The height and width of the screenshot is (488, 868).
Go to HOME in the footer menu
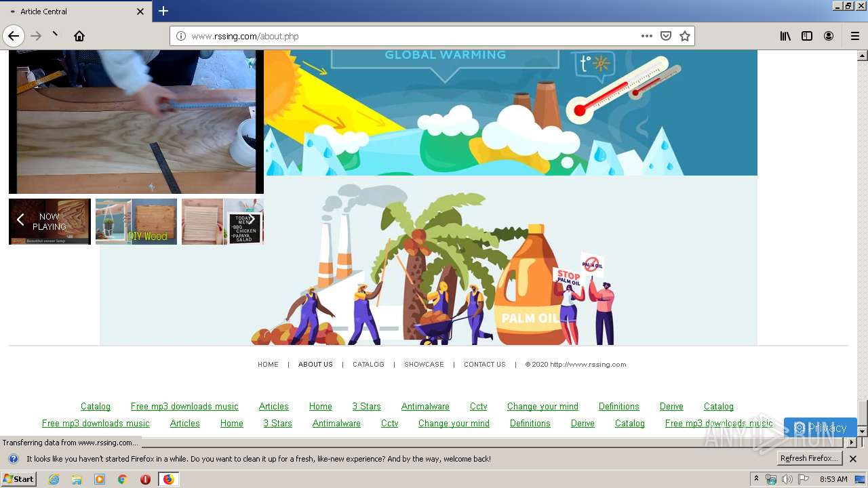click(x=268, y=365)
